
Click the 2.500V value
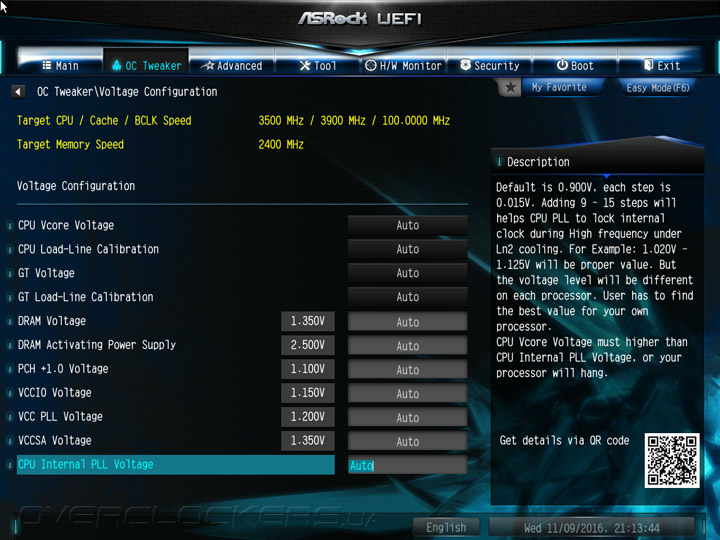(x=308, y=345)
